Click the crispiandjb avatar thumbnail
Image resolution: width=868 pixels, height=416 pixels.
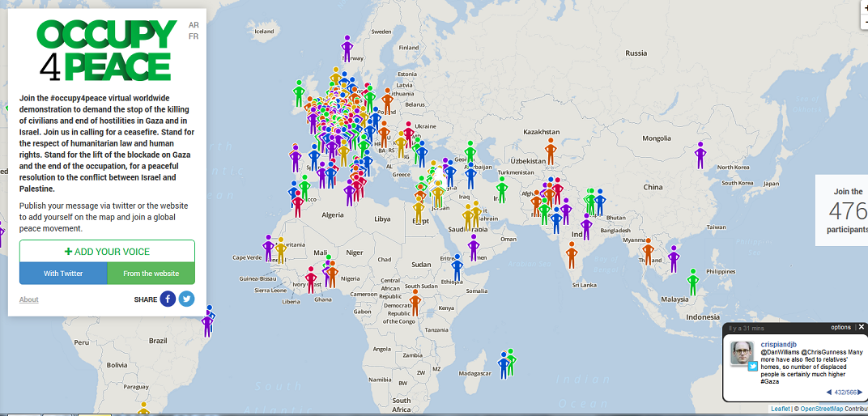point(742,352)
